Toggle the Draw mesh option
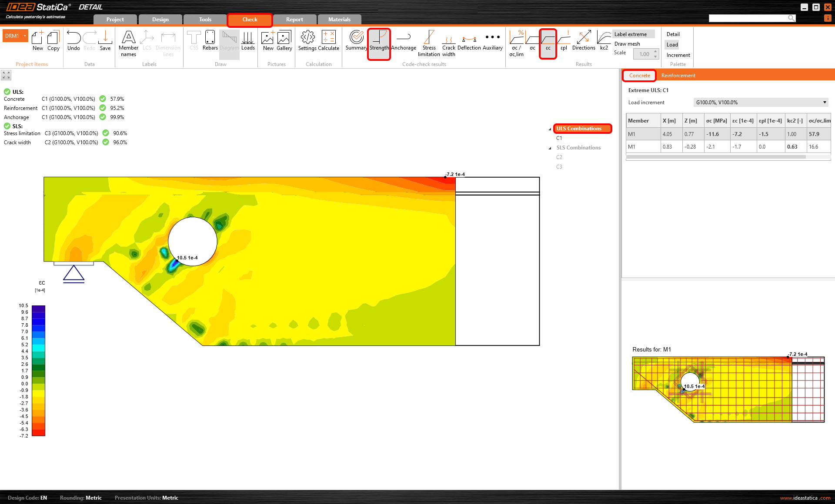 [627, 44]
